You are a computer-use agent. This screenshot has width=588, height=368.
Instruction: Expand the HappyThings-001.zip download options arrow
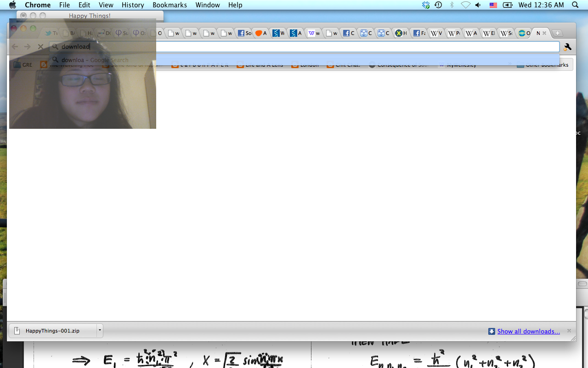pyautogui.click(x=100, y=330)
